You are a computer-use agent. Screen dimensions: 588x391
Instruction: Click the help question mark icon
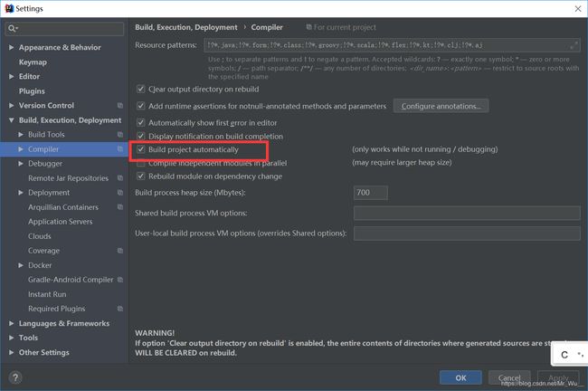[15, 377]
